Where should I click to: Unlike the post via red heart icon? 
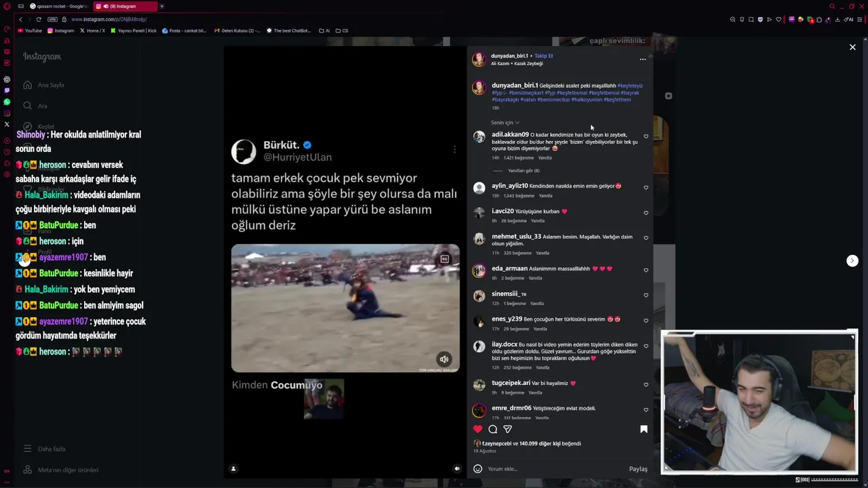tap(478, 429)
